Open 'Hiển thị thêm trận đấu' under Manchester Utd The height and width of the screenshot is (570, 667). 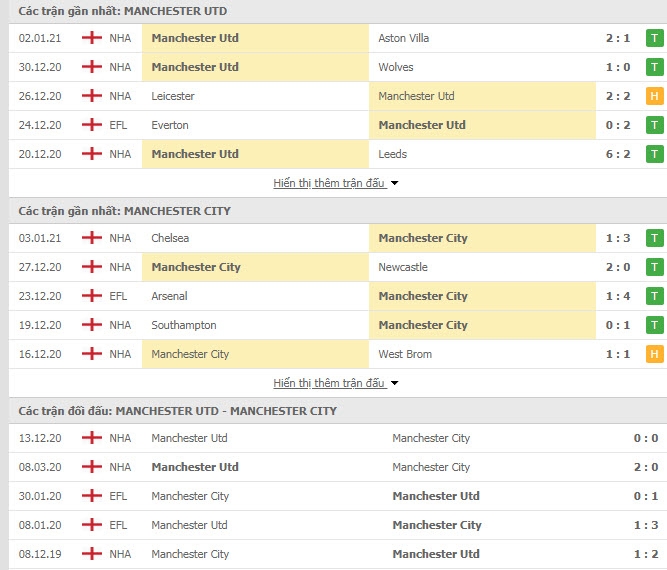pos(329,183)
